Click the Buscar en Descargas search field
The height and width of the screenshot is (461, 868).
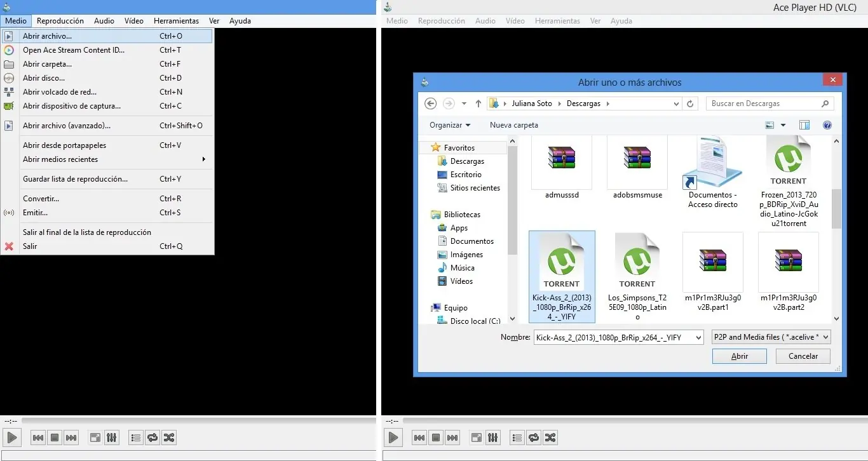(x=770, y=104)
